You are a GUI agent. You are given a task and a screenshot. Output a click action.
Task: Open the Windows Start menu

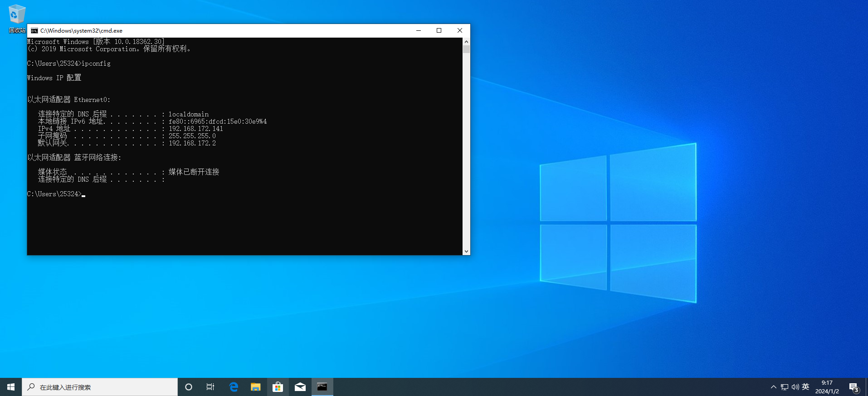11,387
